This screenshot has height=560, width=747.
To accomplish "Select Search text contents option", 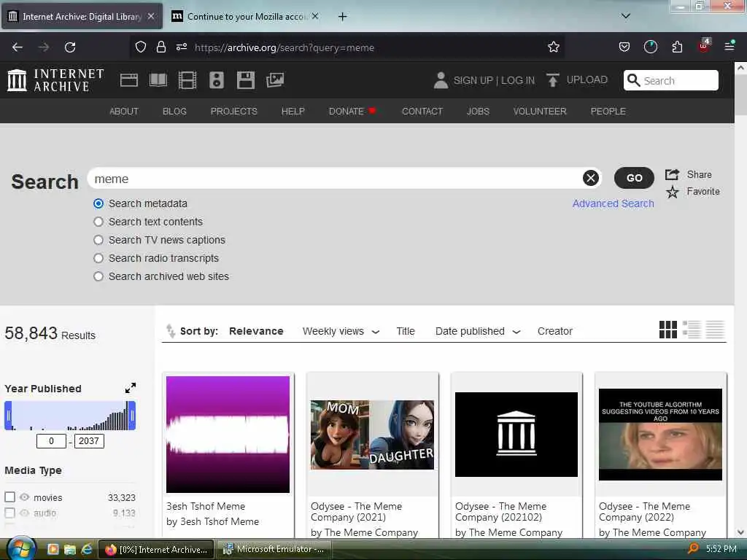I will 98,222.
